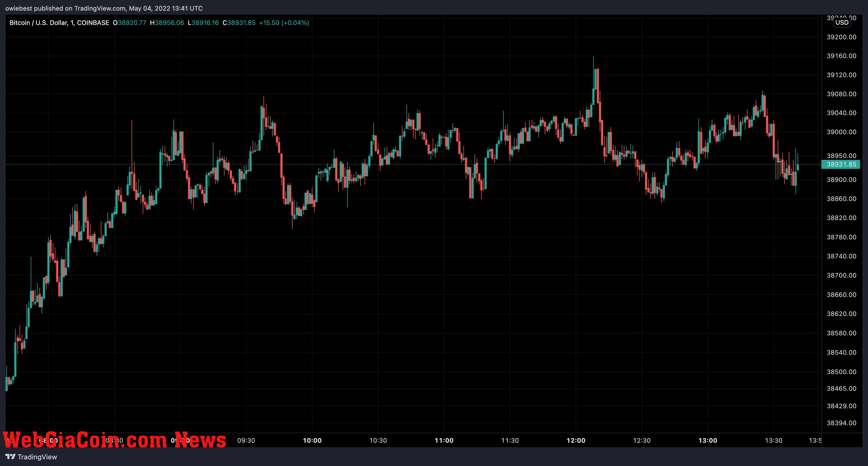Click the 38429.00 price axis label
The height and width of the screenshot is (466, 868).
pos(841,406)
